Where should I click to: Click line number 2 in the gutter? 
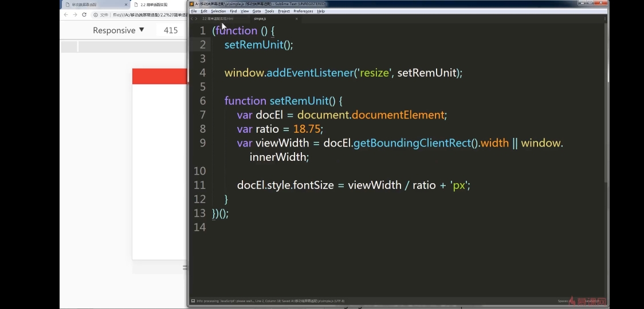(202, 45)
